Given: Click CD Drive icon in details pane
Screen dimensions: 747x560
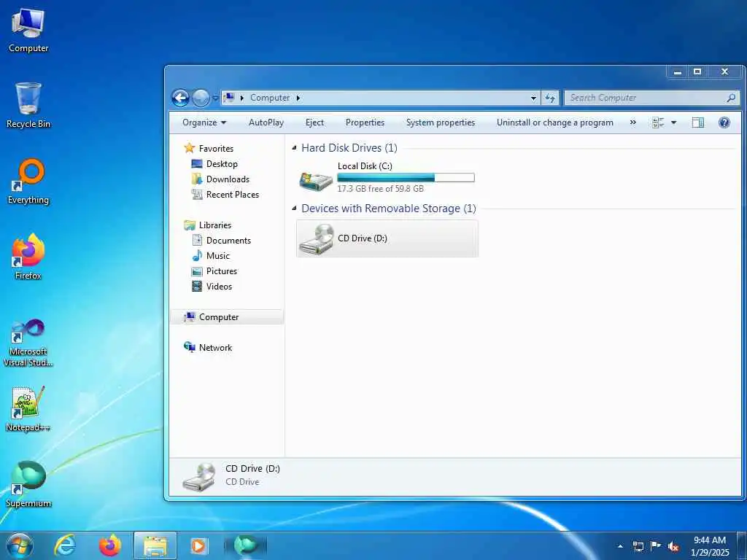Looking at the screenshot, I should (x=198, y=477).
